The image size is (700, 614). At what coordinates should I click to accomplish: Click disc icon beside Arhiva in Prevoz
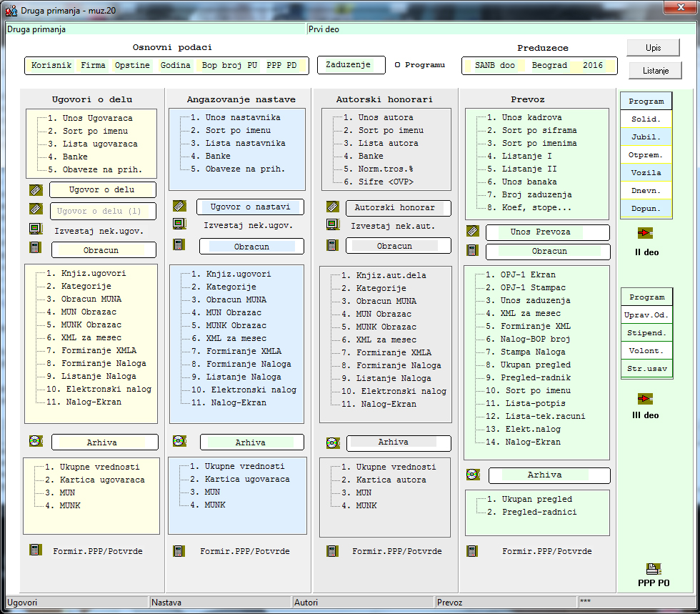coord(473,474)
